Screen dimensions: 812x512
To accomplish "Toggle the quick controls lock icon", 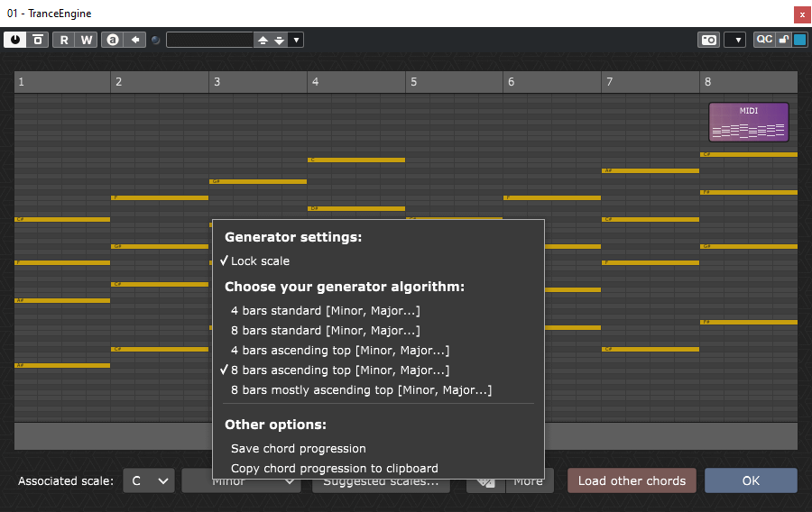I will coord(784,40).
